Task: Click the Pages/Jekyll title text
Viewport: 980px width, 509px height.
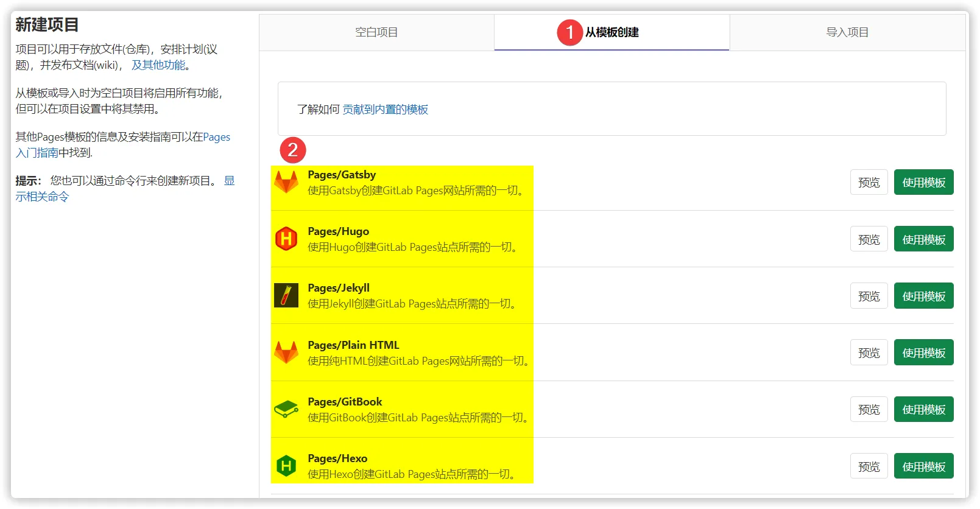Action: pyautogui.click(x=339, y=288)
